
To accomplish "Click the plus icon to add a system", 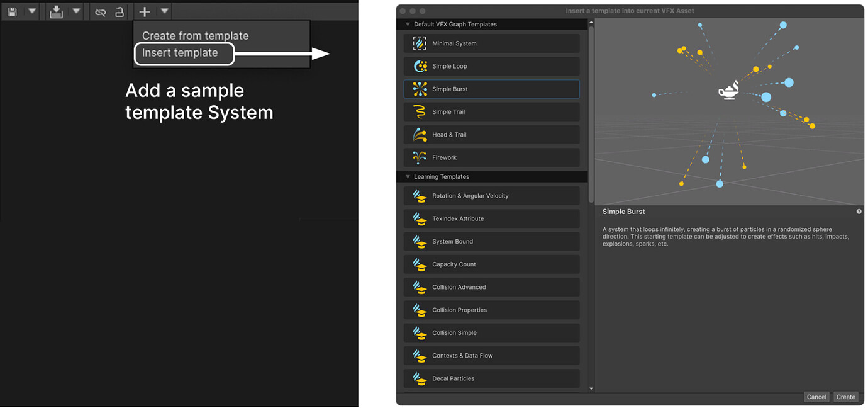I will coord(144,11).
